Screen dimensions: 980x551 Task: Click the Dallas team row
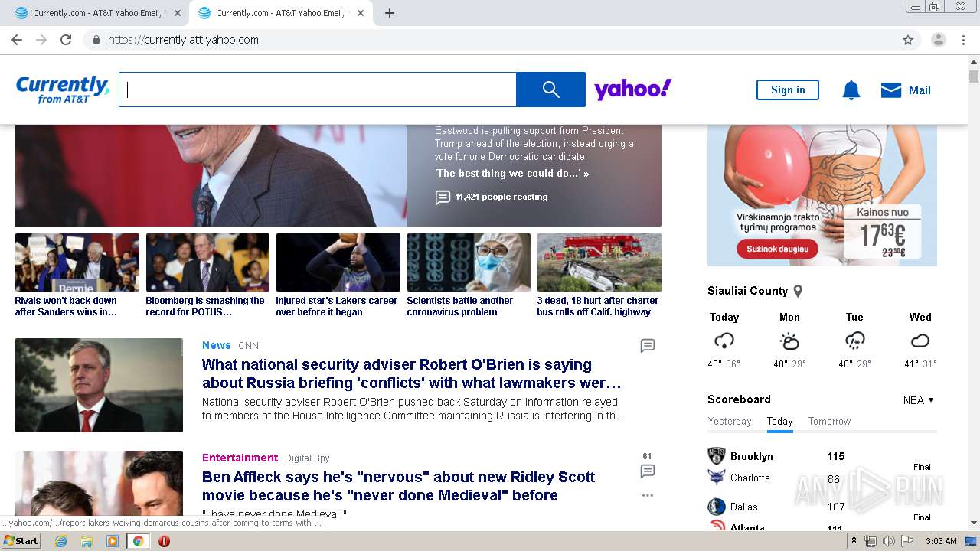coord(777,507)
